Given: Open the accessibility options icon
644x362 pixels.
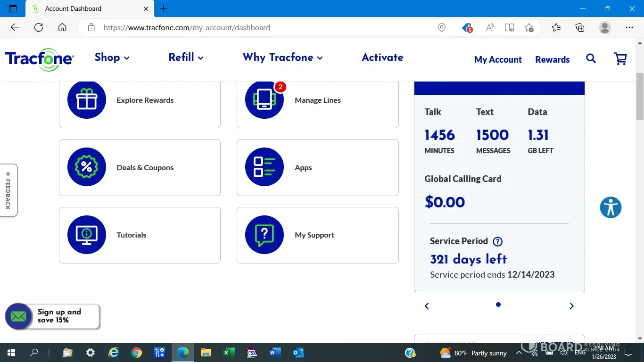Looking at the screenshot, I should click(611, 207).
